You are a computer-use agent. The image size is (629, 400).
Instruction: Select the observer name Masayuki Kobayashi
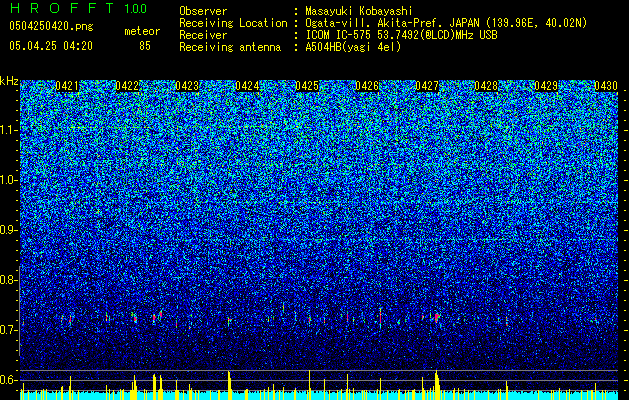pos(359,11)
